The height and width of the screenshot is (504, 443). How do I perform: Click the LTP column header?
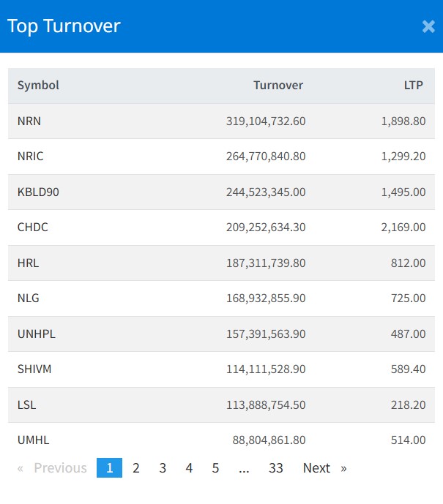414,86
